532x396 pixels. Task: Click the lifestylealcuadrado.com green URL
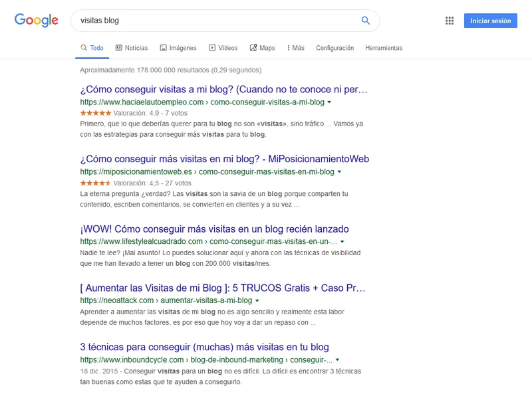(209, 241)
